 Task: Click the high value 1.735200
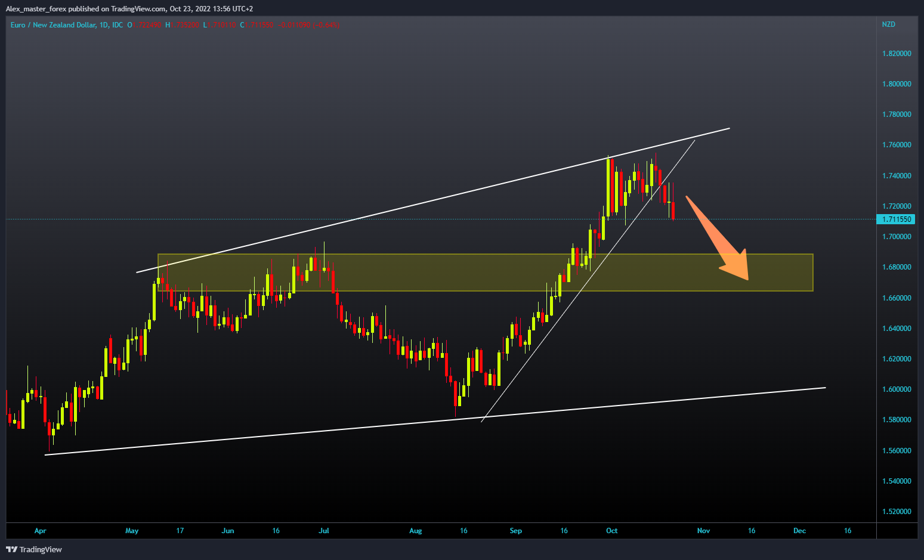(x=185, y=25)
